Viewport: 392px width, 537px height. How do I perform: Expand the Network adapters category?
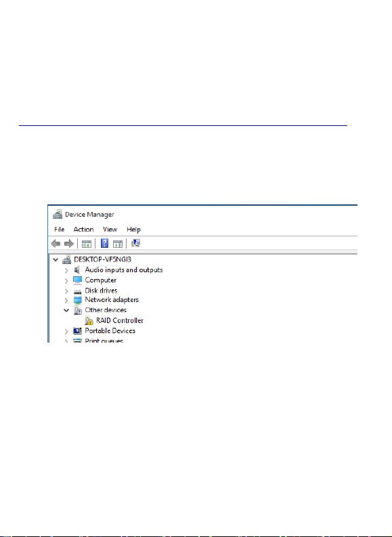[x=66, y=301]
